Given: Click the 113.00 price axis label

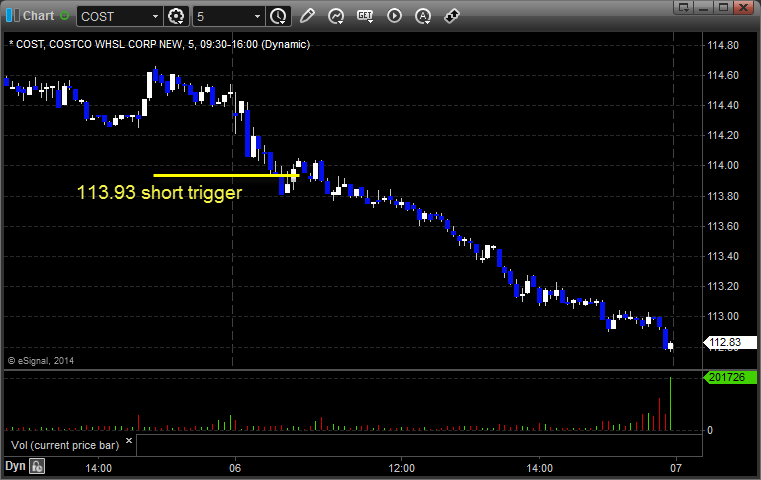Looking at the screenshot, I should [723, 316].
